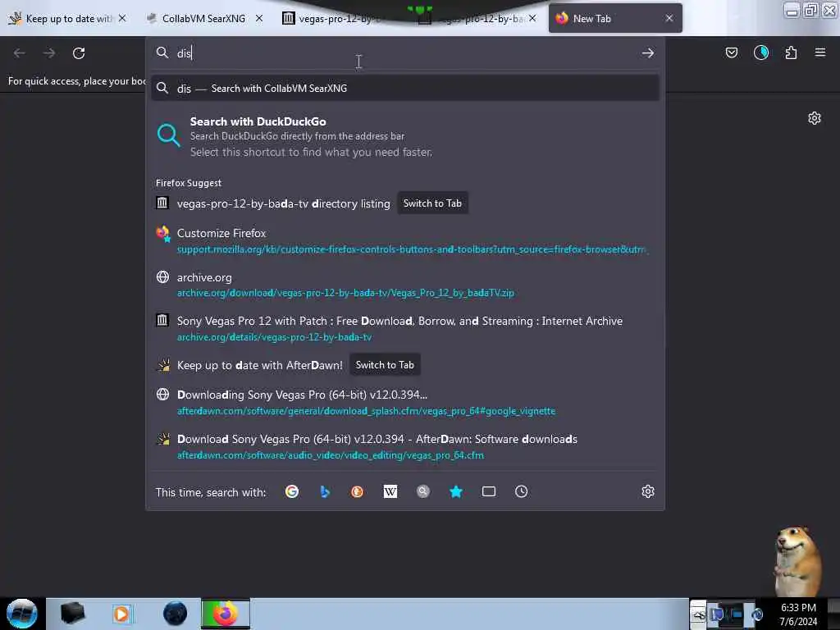Open new tab personalize gear

(815, 118)
